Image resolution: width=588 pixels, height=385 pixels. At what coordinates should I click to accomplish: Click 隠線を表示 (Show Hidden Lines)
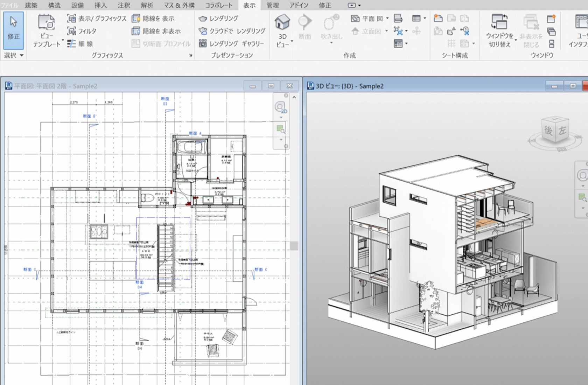click(153, 19)
